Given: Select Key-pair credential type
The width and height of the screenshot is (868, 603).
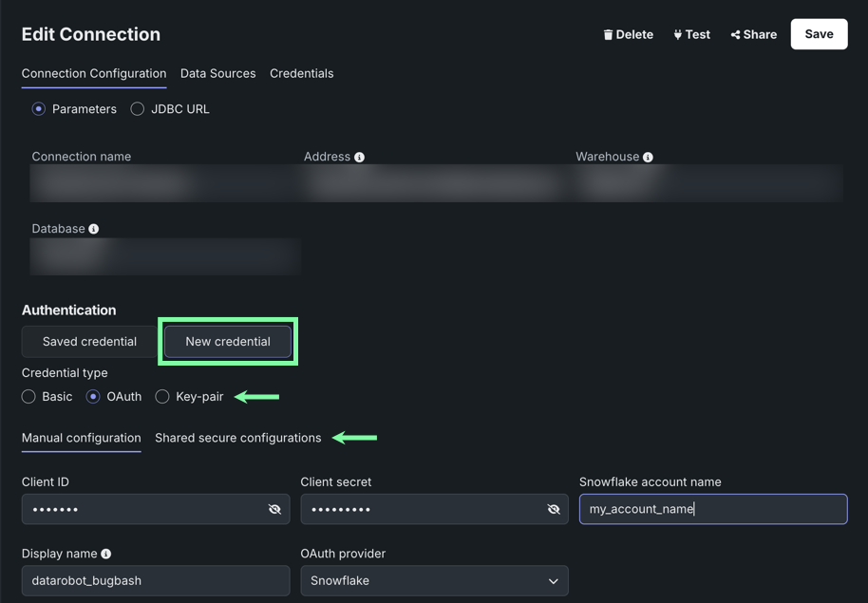Looking at the screenshot, I should (162, 397).
